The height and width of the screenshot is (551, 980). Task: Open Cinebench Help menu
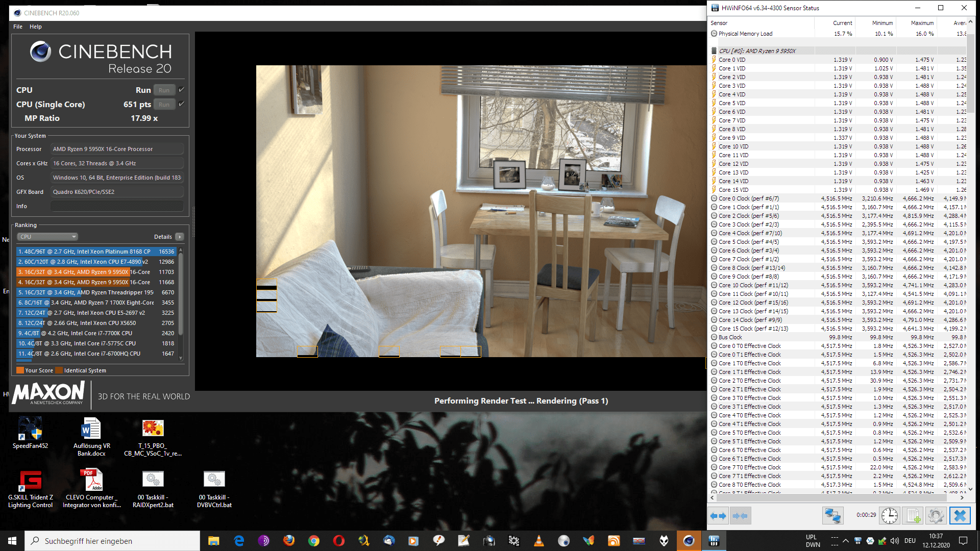(36, 27)
